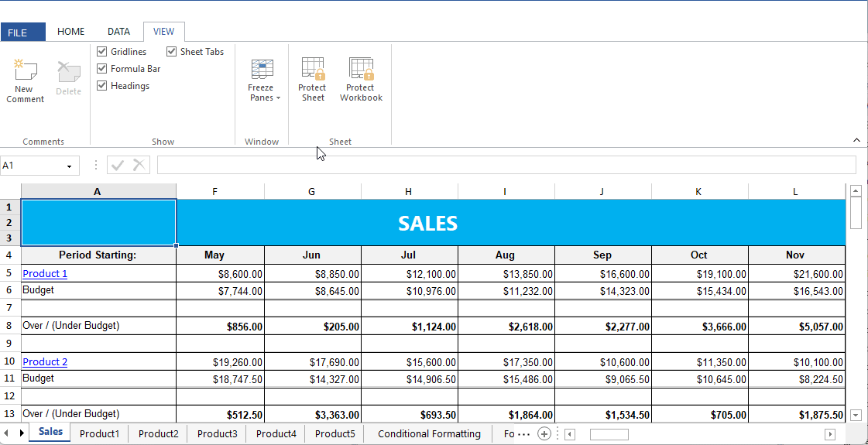Click the horizontal scrollbar left arrow
Viewport: 868px width, 445px height.
(570, 434)
